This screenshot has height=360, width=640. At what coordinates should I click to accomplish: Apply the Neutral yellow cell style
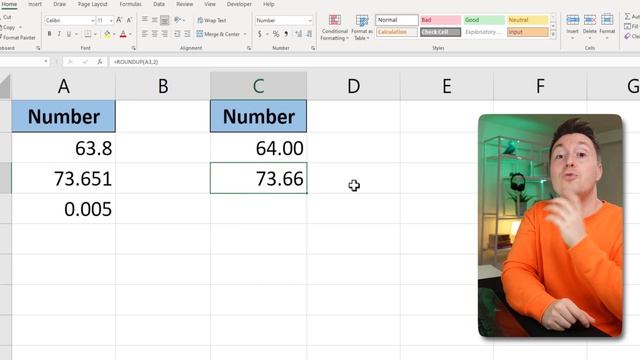pos(527,20)
